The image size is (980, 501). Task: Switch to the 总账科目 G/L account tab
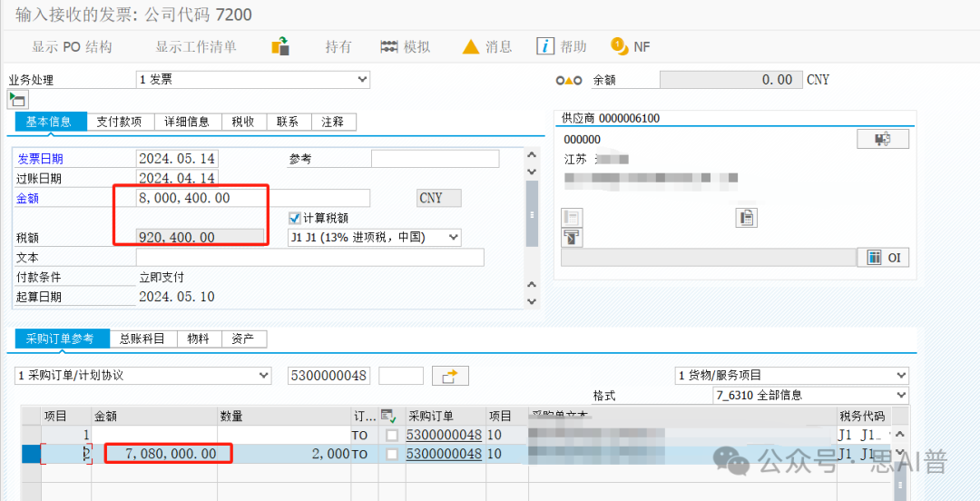click(x=142, y=339)
